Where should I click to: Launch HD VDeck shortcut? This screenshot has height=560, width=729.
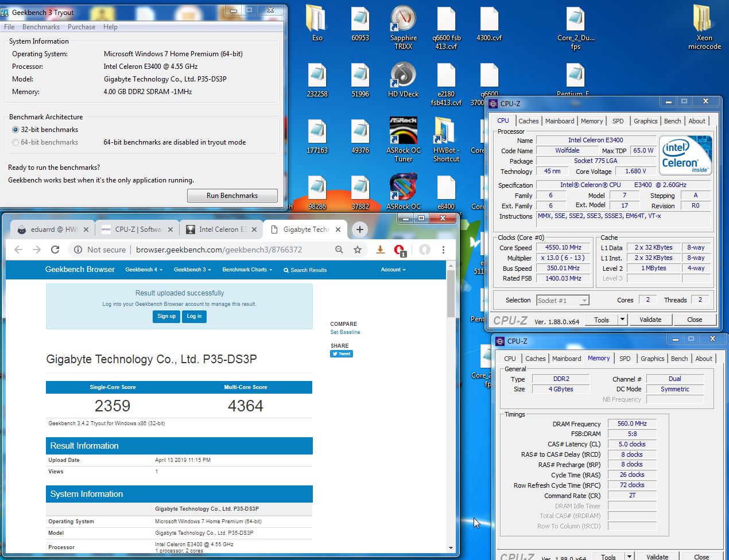click(x=403, y=80)
